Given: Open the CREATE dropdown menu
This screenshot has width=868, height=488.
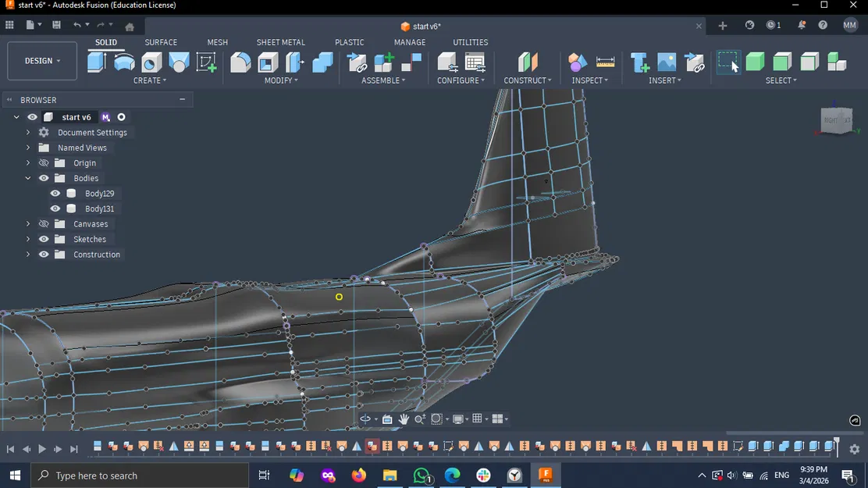Looking at the screenshot, I should click(149, 80).
